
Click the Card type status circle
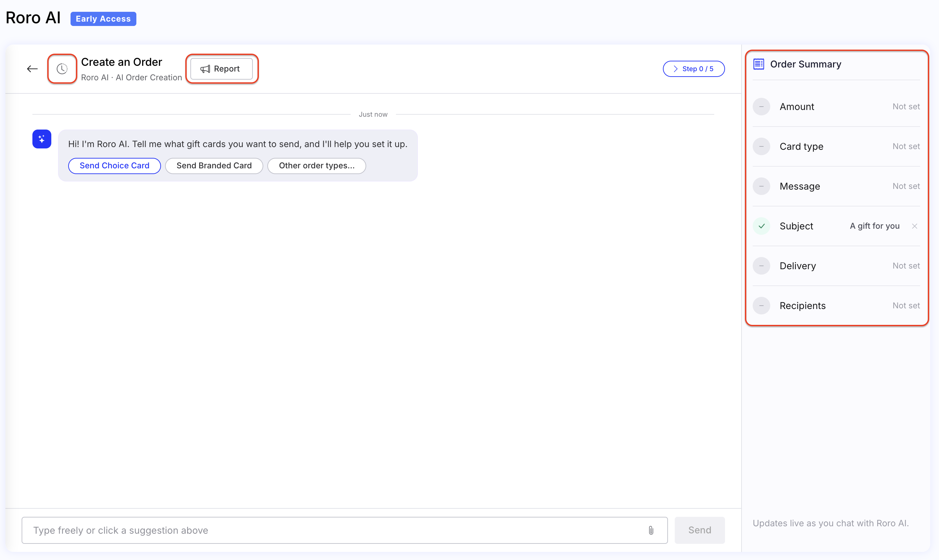pyautogui.click(x=761, y=146)
